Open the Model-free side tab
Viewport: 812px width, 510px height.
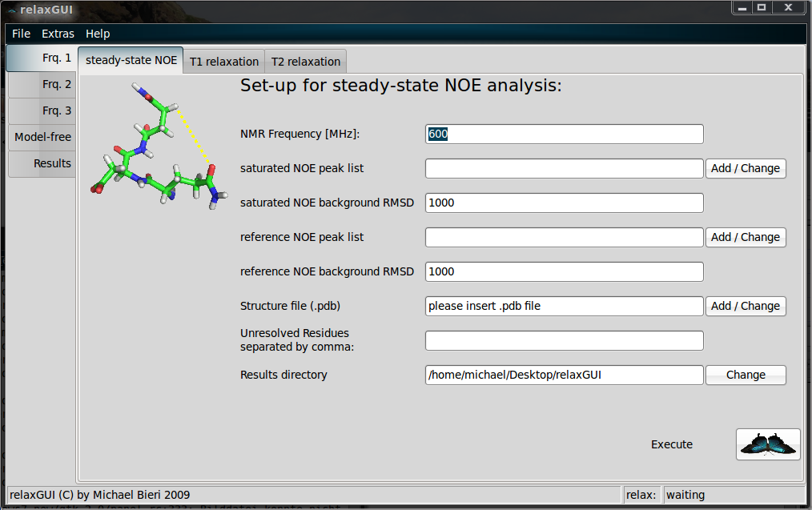pyautogui.click(x=42, y=137)
